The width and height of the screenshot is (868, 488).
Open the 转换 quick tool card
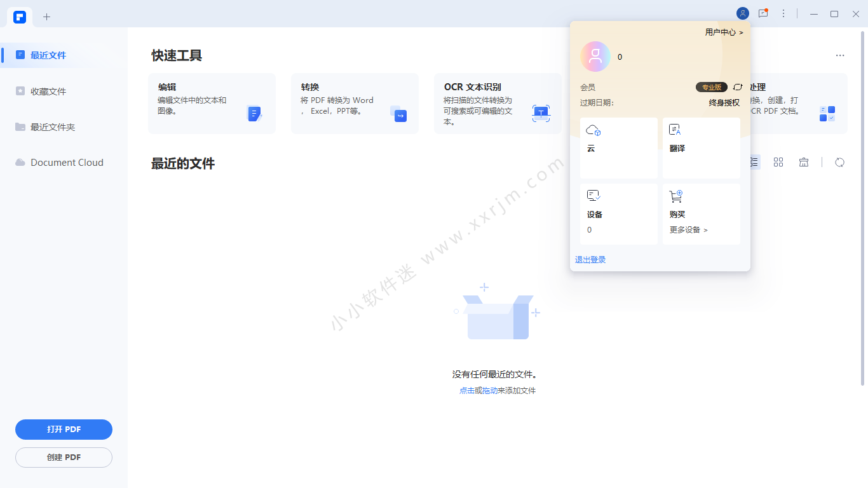click(x=355, y=104)
